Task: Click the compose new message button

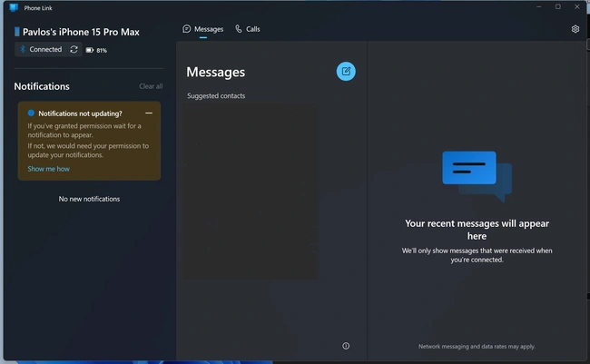Action: 346,71
